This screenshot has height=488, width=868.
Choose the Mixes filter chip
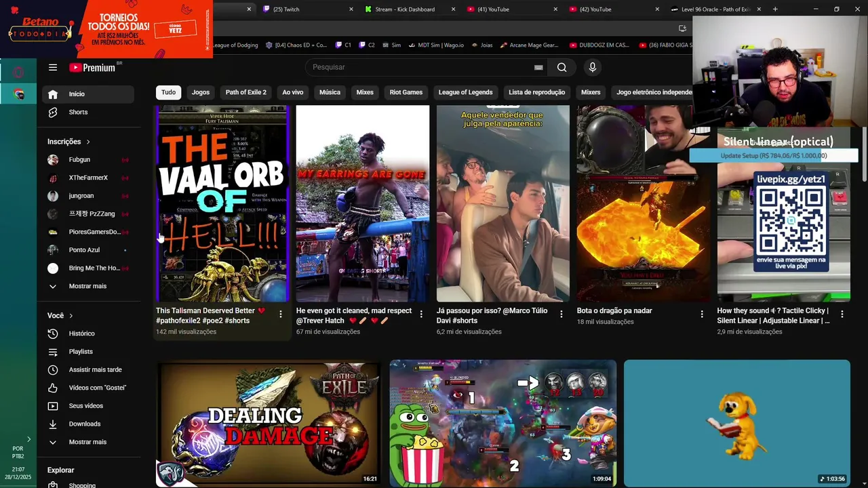pyautogui.click(x=365, y=92)
